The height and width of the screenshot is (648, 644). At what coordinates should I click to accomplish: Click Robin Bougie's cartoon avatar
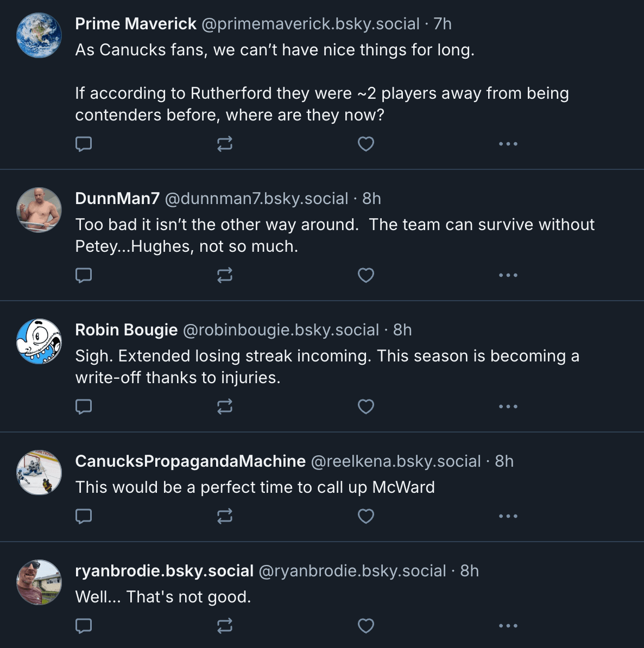point(39,341)
